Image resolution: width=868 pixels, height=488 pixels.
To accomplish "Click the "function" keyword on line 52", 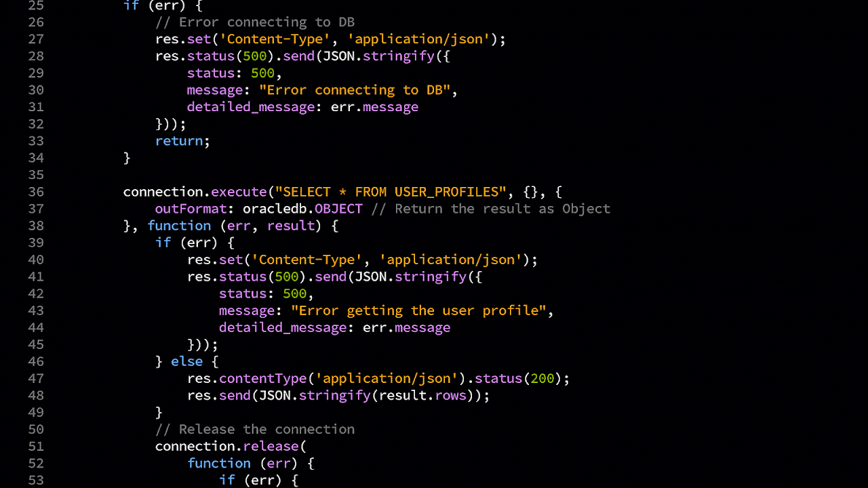I will (x=219, y=463).
